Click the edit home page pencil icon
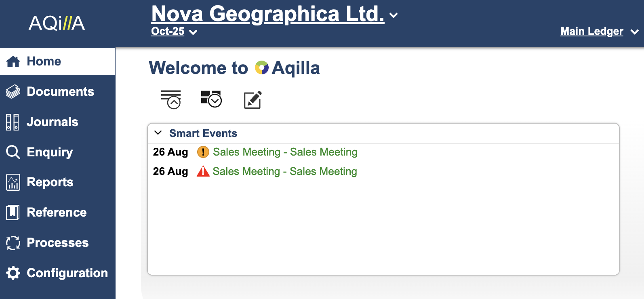This screenshot has width=644, height=299. pos(253,100)
